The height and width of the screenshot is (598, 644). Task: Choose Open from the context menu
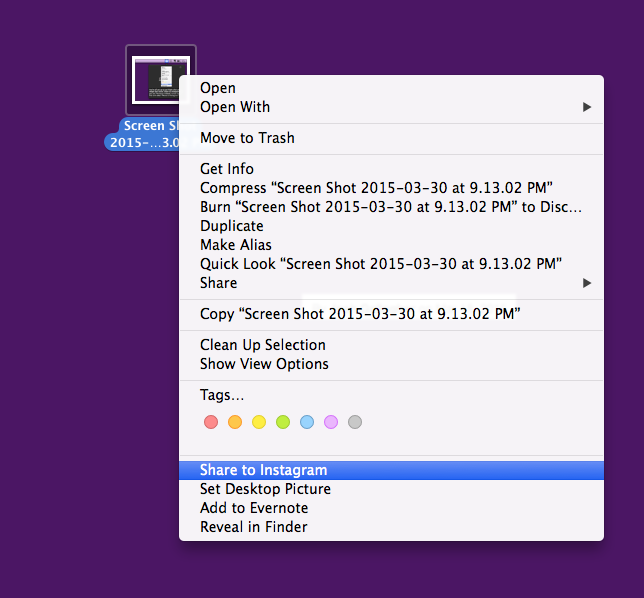click(391, 88)
